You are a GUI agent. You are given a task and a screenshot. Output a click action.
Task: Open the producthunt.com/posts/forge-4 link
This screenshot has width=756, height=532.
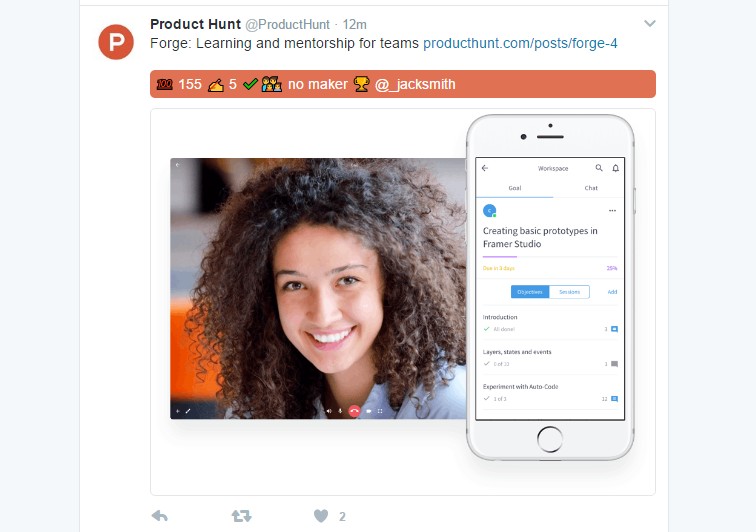(x=520, y=43)
